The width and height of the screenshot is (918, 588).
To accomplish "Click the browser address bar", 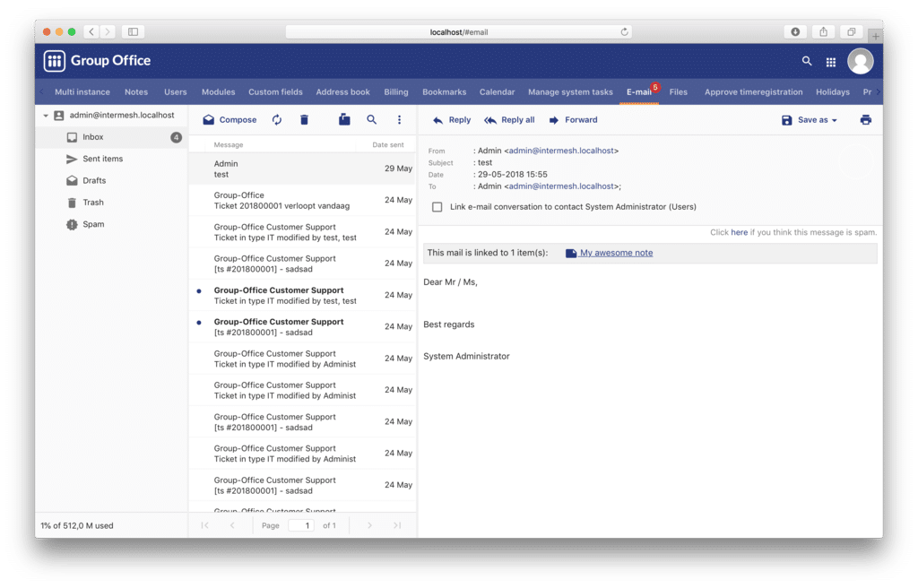I will 459,31.
